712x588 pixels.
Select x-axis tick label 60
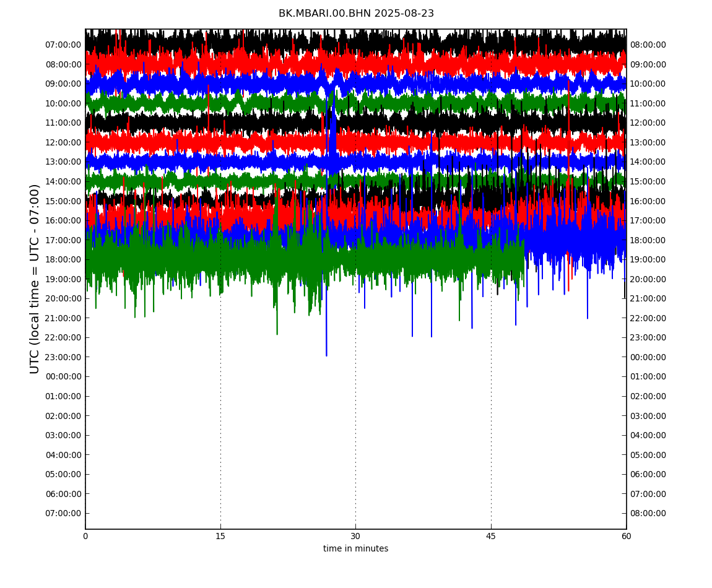point(626,536)
